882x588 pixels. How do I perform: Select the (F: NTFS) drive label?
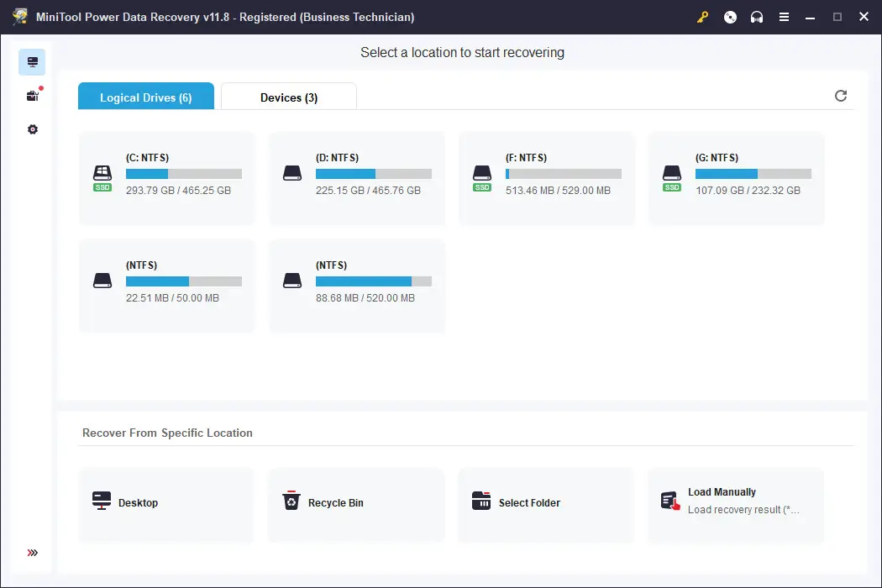526,158
